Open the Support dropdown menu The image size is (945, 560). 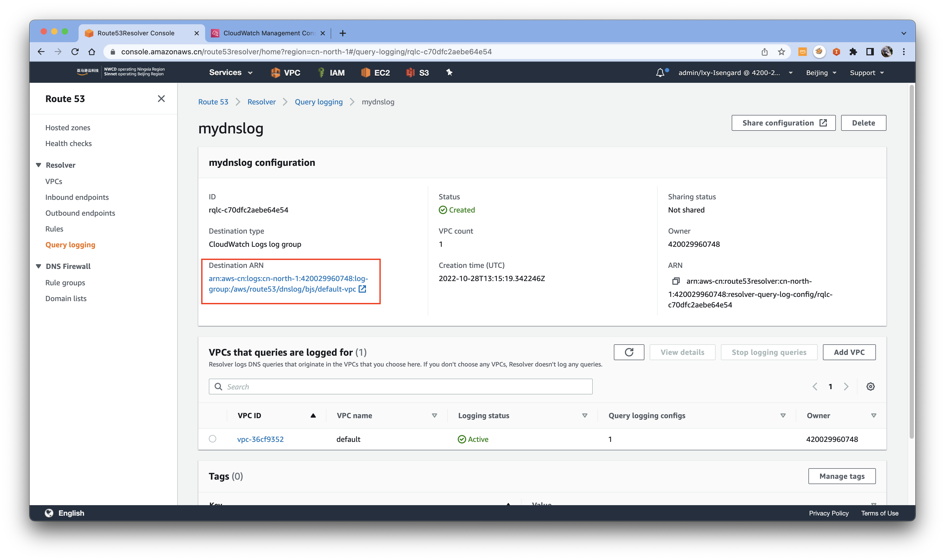pyautogui.click(x=866, y=73)
